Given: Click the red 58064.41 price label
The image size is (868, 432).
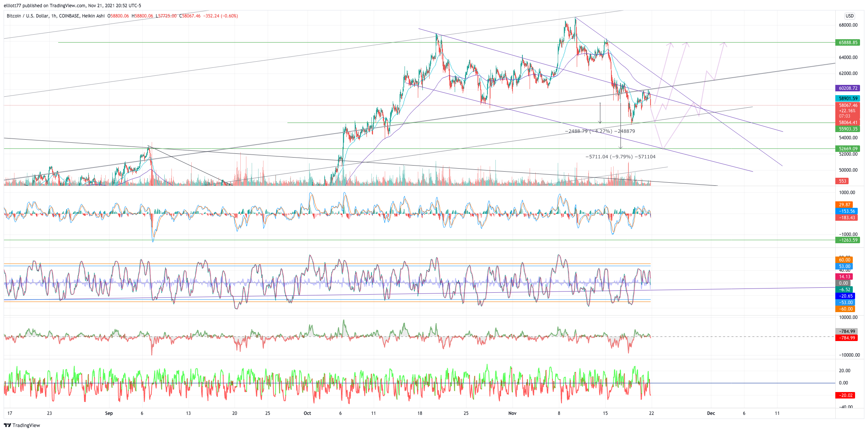Looking at the screenshot, I should coord(847,123).
